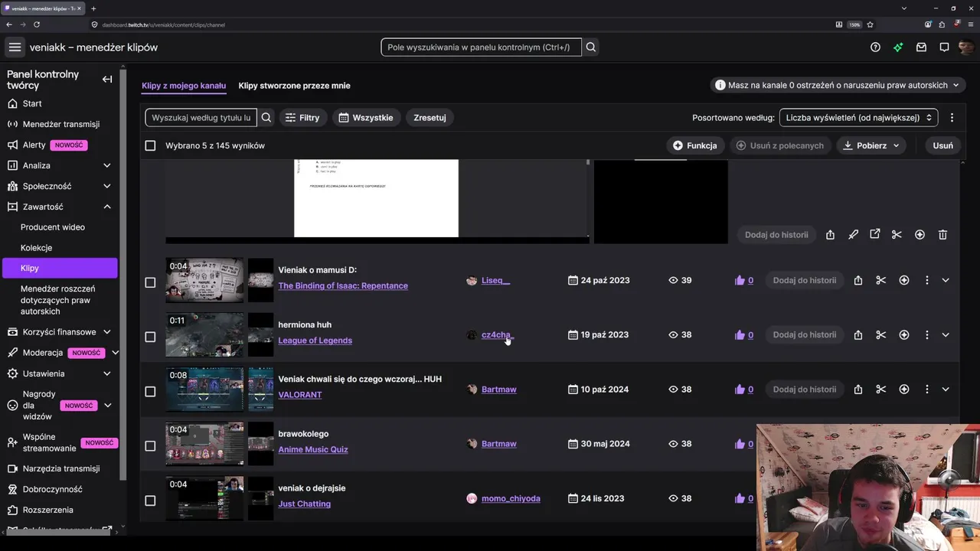Click the feature star icon on the VALORANT clip row

point(904,390)
